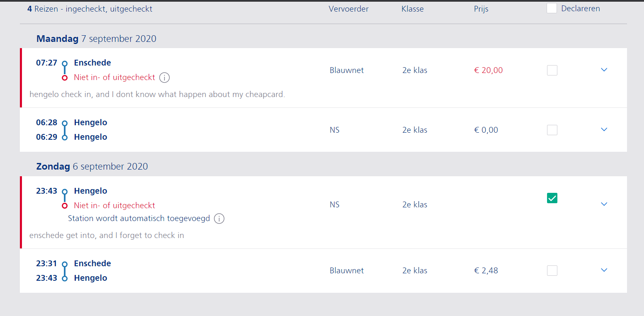Image resolution: width=644 pixels, height=316 pixels.
Task: Click the 'enschede get into' note text
Action: [x=107, y=236]
